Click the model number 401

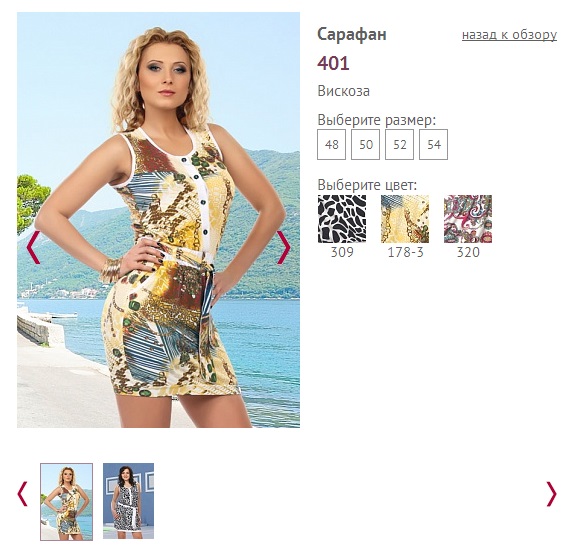pos(333,63)
